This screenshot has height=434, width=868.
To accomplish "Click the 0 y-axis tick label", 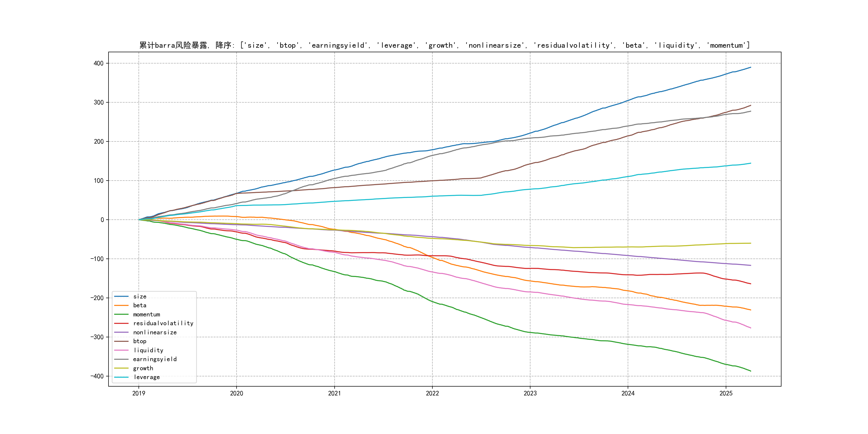I will [102, 220].
